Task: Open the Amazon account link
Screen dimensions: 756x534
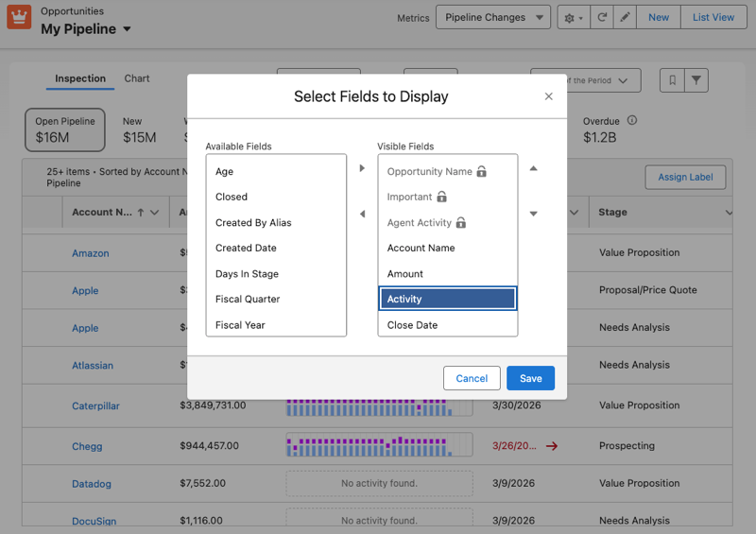Action: 91,253
